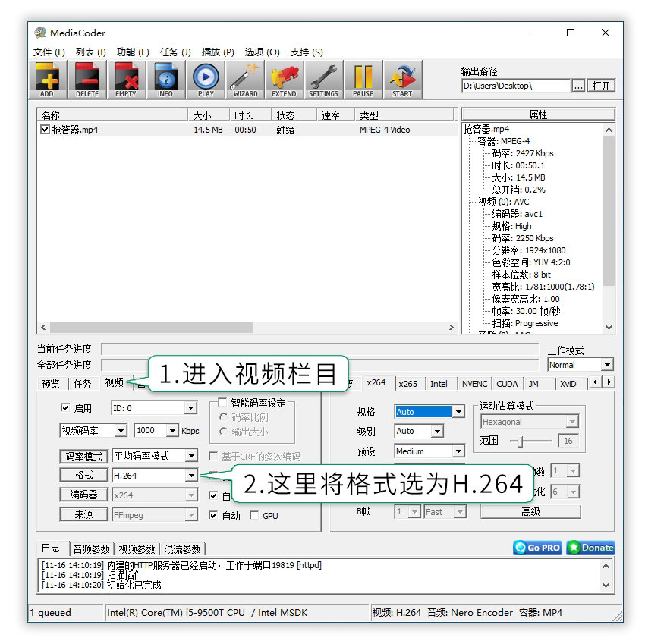The height and width of the screenshot is (644, 645).
Task: Open the INFO toolbar icon
Action: click(x=166, y=80)
